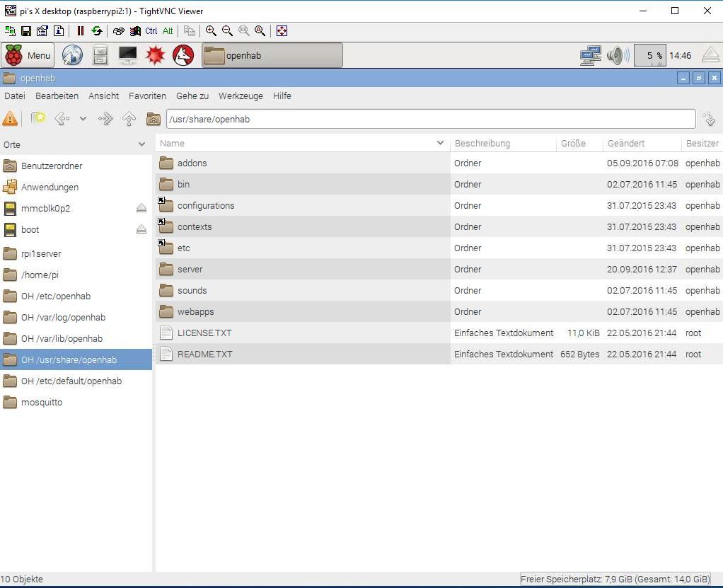Expand the Orte side pane dropdown
Viewport: 723px width, 588px height.
[141, 144]
